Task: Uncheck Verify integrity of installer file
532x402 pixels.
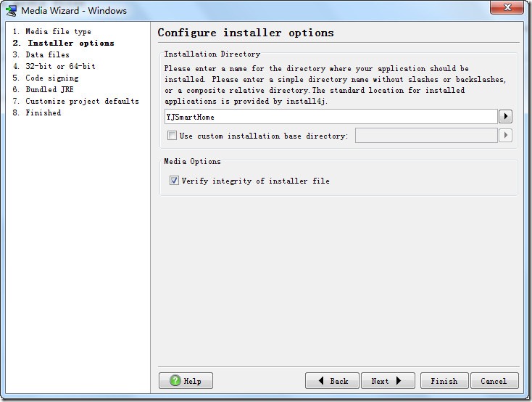Action: [x=174, y=181]
